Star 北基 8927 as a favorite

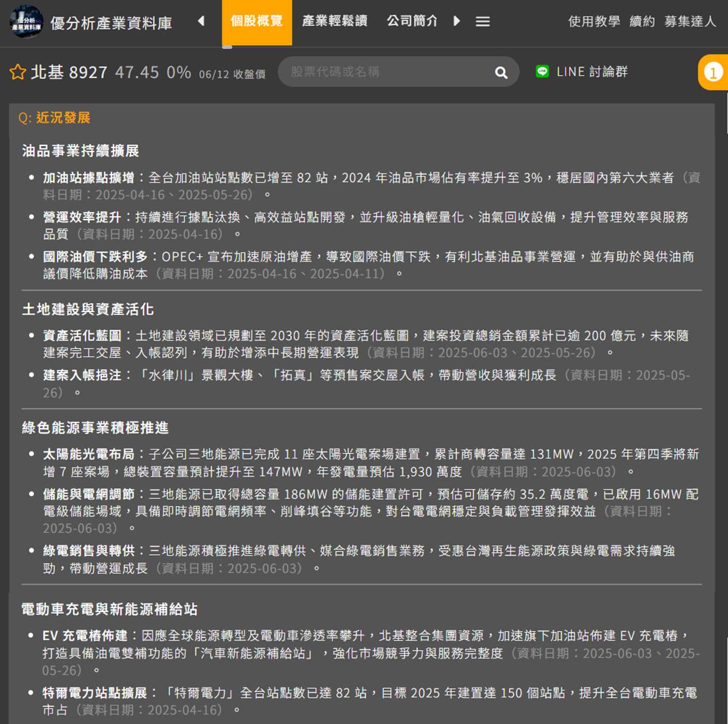pyautogui.click(x=18, y=72)
